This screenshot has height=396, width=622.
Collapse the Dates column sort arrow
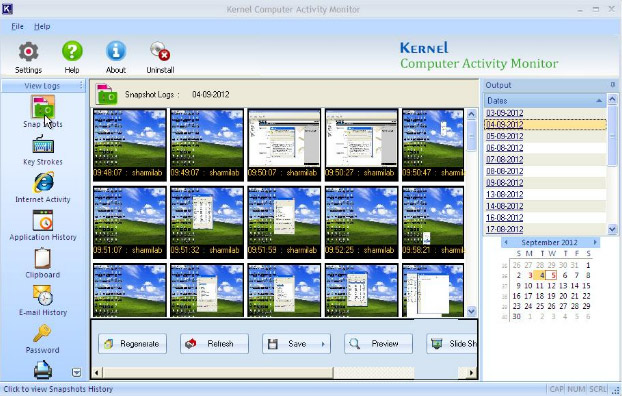[x=599, y=101]
